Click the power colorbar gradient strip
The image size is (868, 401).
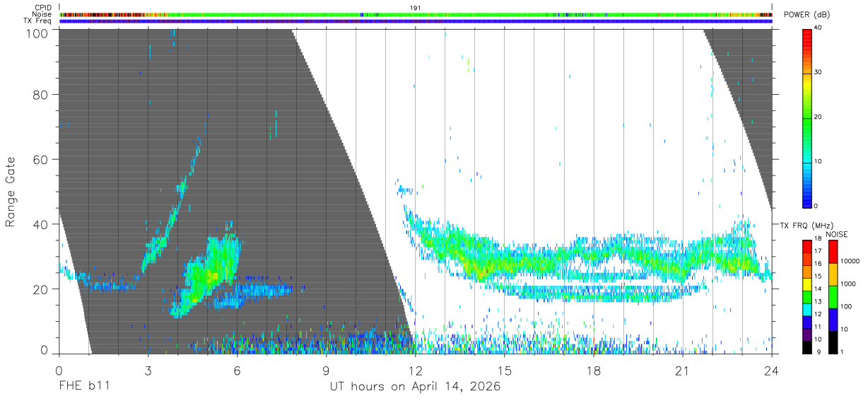pyautogui.click(x=807, y=117)
